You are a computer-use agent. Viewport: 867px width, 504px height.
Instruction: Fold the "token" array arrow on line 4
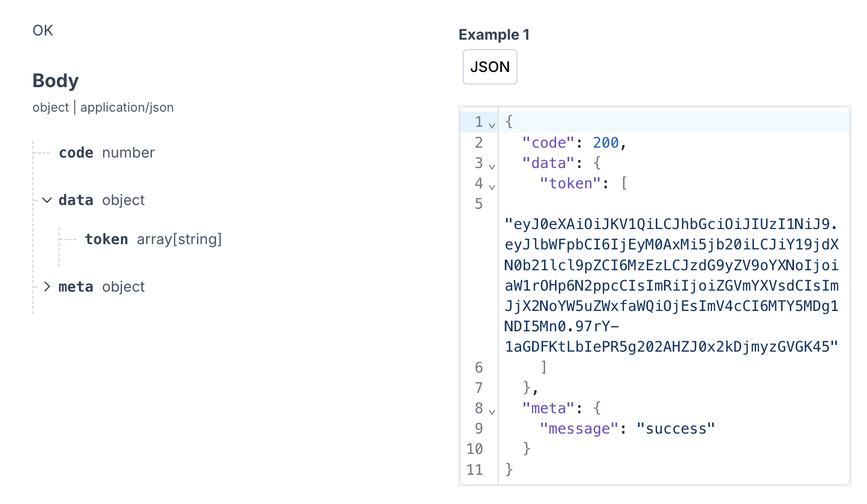(x=492, y=187)
